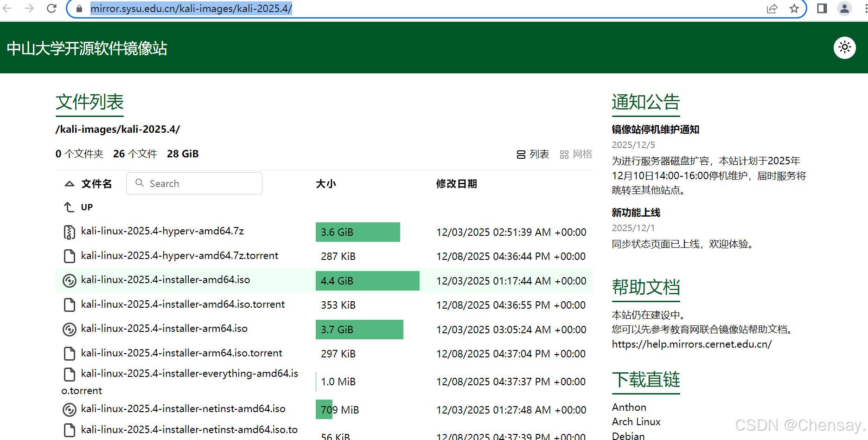Click the 3.7 GiB size bar

359,330
